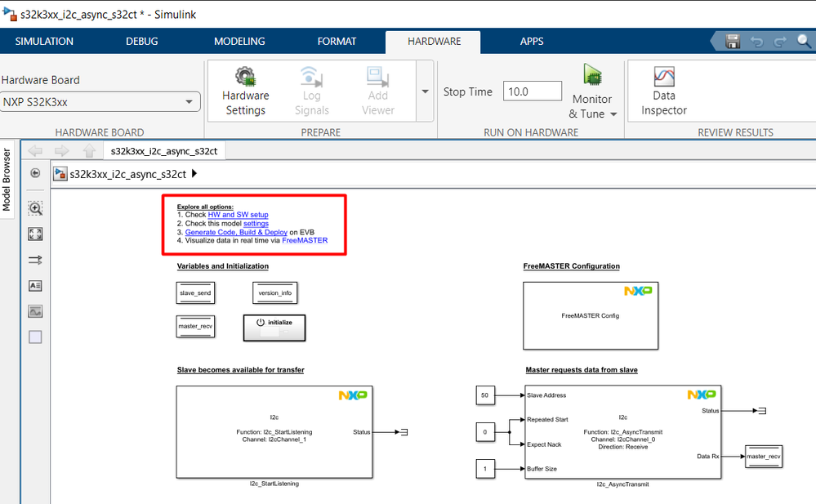Select terminator on I2c_AsyncTransmit Status output

762,411
